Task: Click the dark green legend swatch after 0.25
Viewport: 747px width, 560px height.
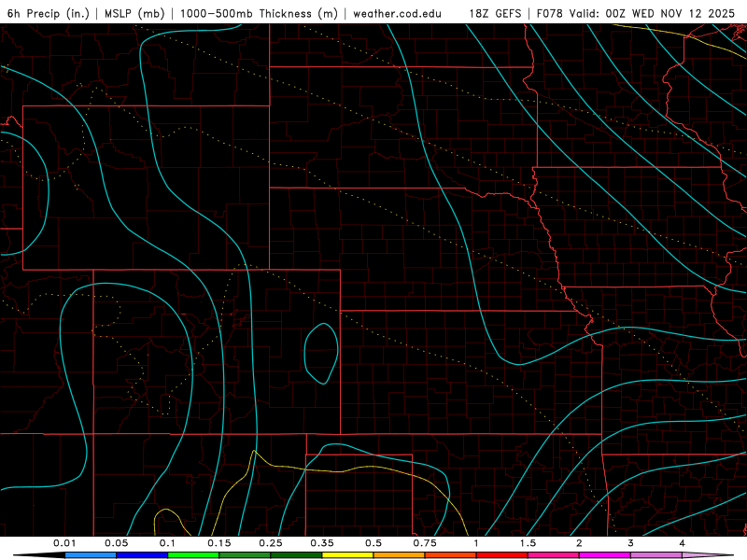Action: click(296, 555)
